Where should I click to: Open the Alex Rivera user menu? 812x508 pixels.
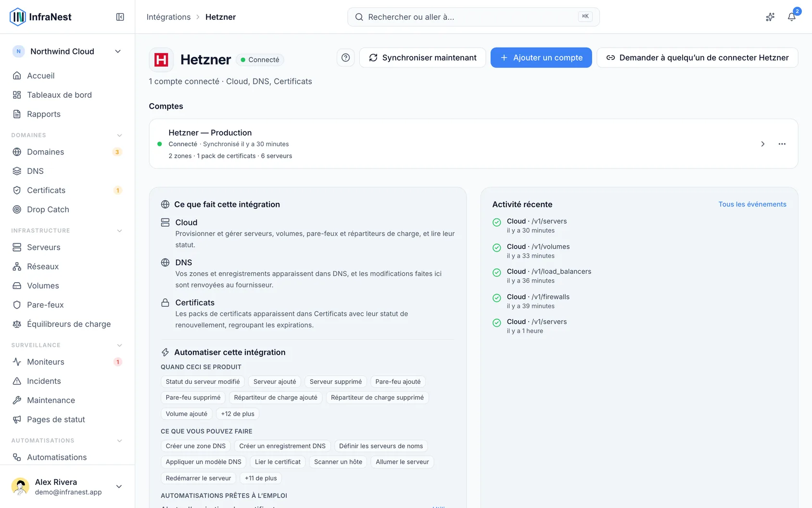(67, 486)
